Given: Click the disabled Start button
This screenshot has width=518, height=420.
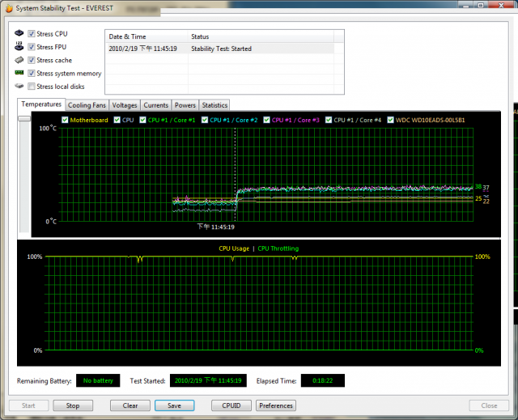Looking at the screenshot, I should (x=28, y=405).
